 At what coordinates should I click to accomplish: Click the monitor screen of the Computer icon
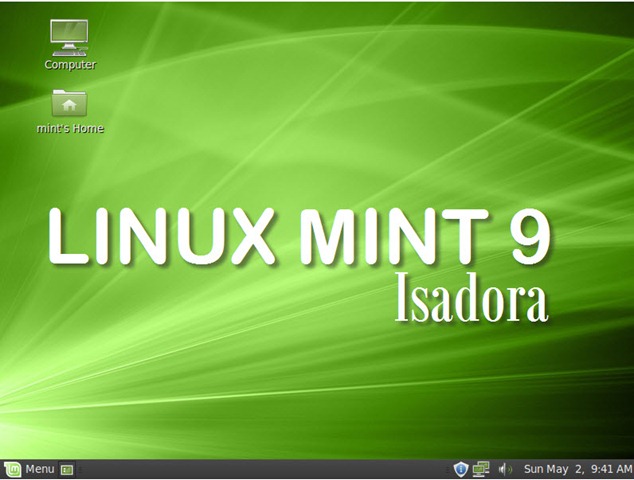click(69, 31)
